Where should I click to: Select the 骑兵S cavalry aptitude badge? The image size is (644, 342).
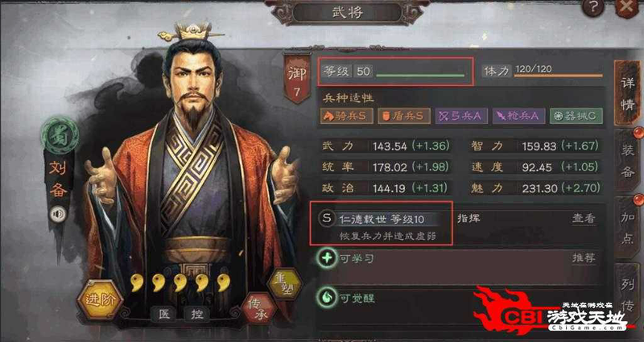(347, 116)
